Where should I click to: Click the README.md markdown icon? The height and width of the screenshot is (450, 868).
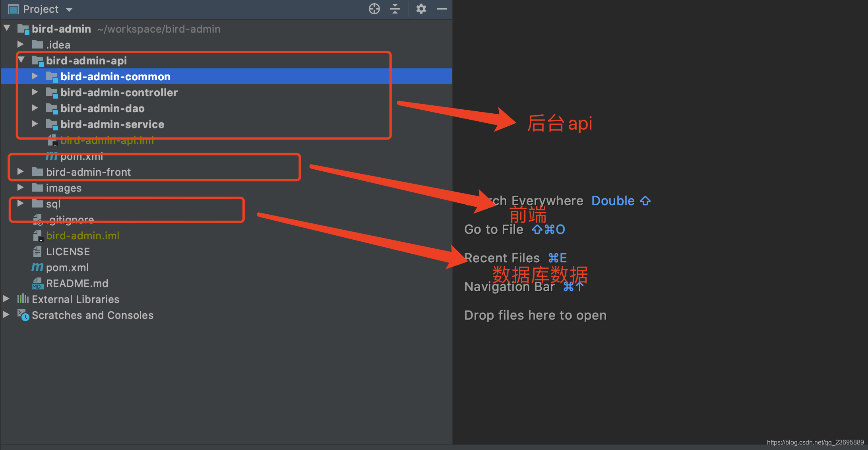pyautogui.click(x=37, y=283)
